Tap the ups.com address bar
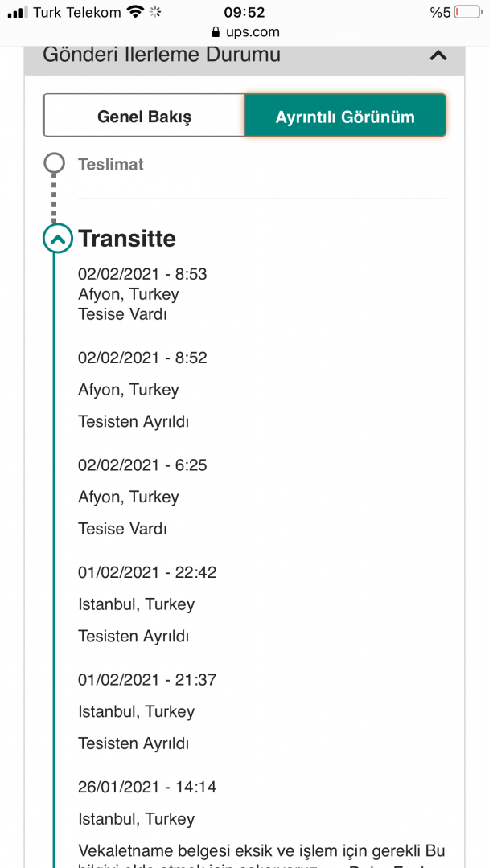 click(x=244, y=32)
